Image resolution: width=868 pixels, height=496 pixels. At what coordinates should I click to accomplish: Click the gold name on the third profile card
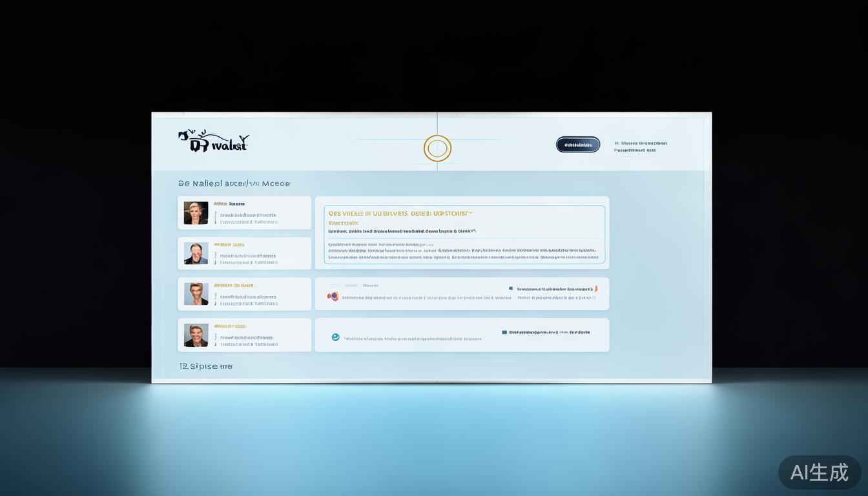click(234, 285)
